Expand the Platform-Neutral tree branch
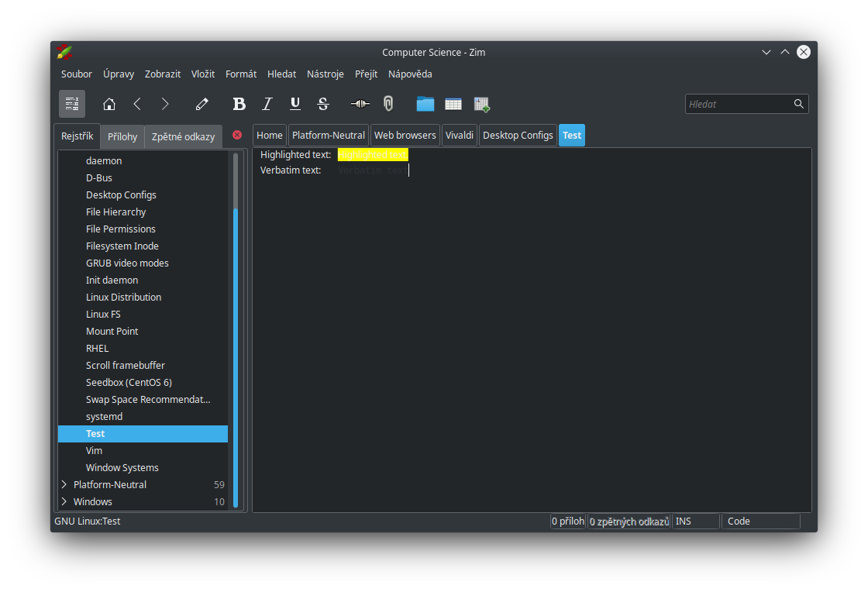The height and width of the screenshot is (592, 868). (65, 484)
